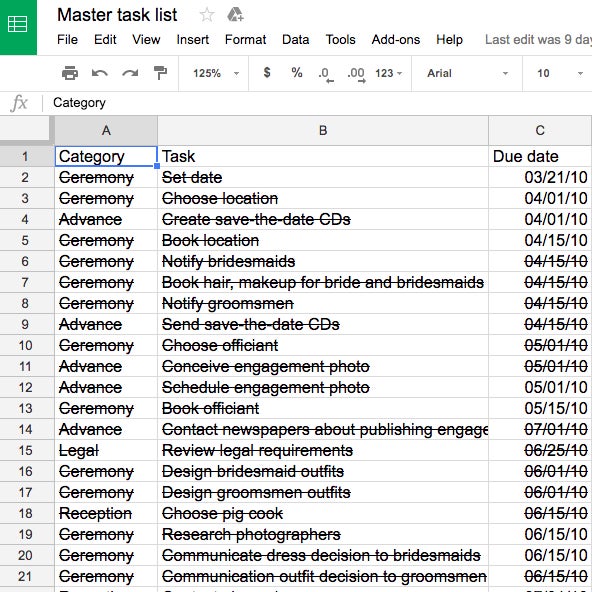Viewport: 592px width, 592px height.
Task: Click the Research photographers cell
Action: pos(323,535)
